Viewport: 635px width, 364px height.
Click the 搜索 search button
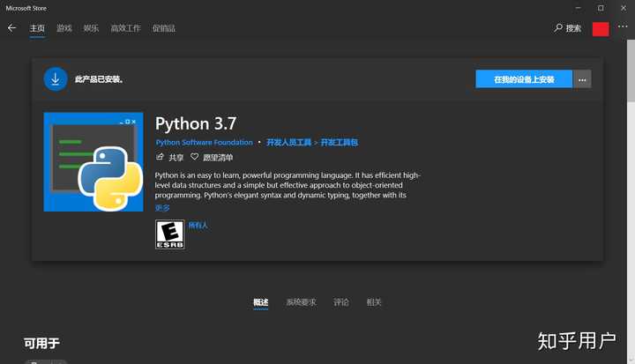tap(568, 28)
